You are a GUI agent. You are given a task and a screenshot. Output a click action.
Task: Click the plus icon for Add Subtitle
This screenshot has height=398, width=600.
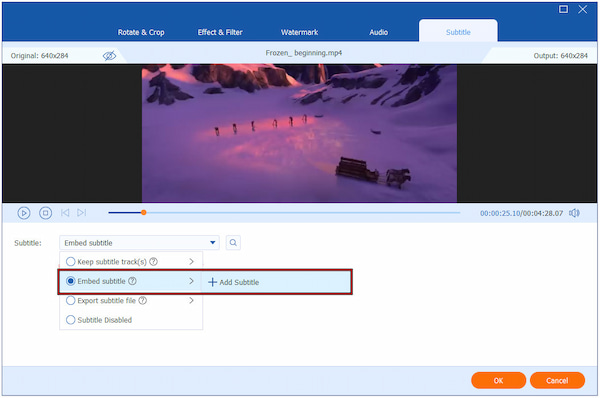(x=212, y=282)
